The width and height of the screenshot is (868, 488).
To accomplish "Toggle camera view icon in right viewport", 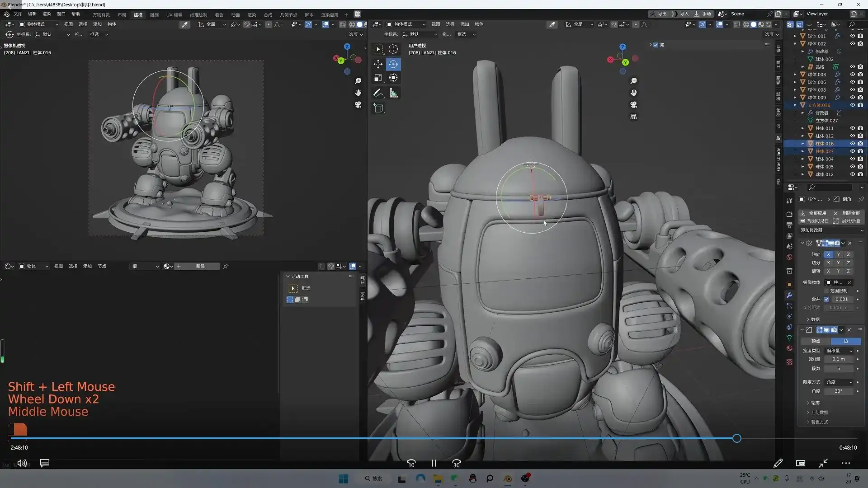I will (x=633, y=105).
